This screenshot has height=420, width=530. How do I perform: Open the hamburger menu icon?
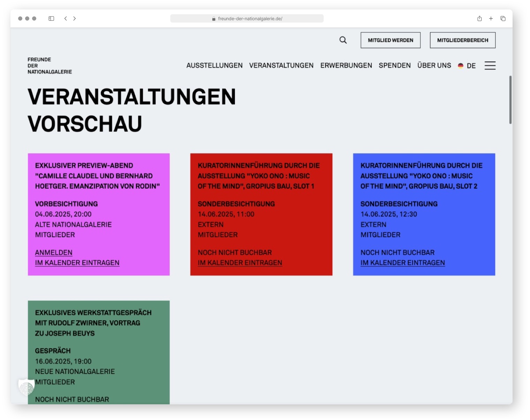pos(490,66)
